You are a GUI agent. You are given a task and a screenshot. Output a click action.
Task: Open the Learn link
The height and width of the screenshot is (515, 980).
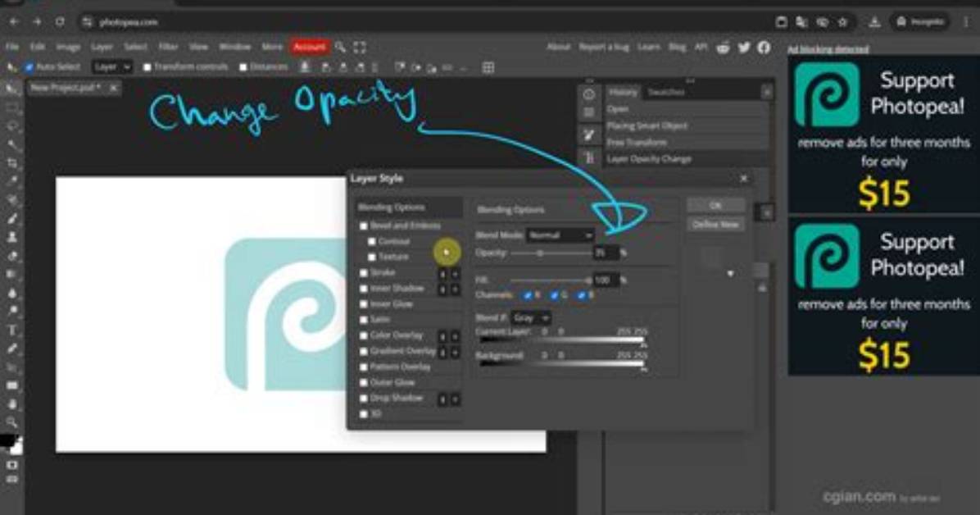point(648,47)
